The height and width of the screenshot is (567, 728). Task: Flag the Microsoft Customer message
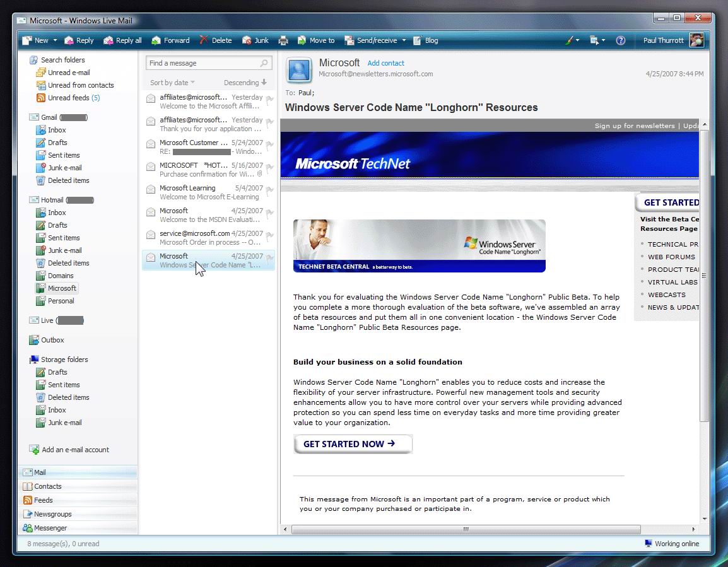click(x=269, y=145)
